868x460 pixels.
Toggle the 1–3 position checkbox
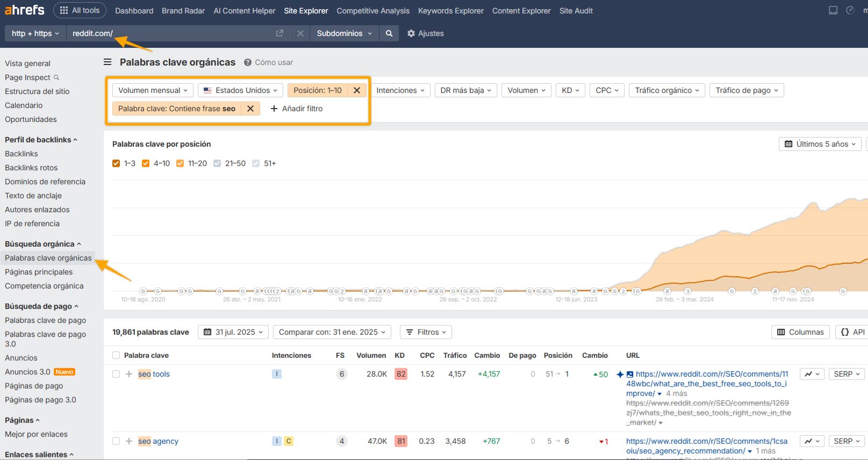[x=116, y=163]
